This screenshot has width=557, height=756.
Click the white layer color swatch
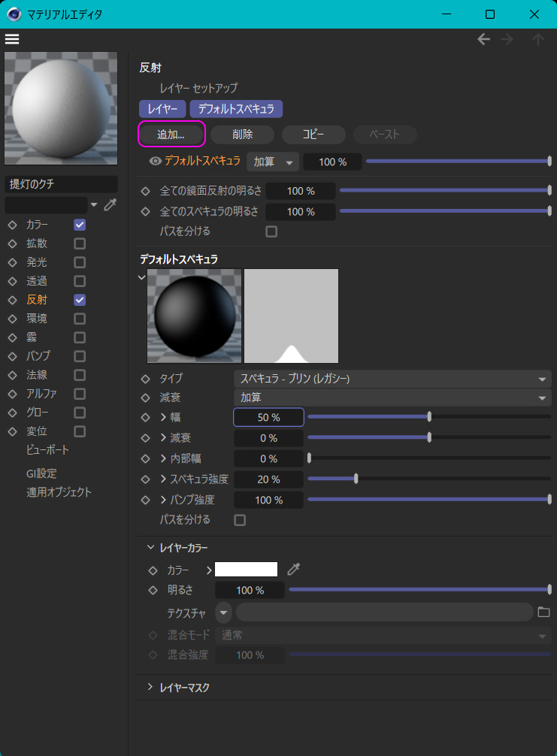pos(246,570)
